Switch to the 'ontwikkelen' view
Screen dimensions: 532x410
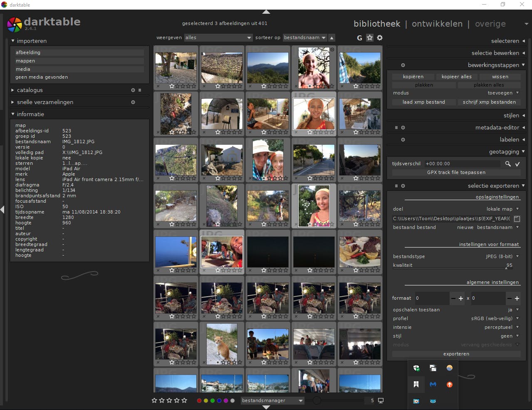click(x=437, y=24)
